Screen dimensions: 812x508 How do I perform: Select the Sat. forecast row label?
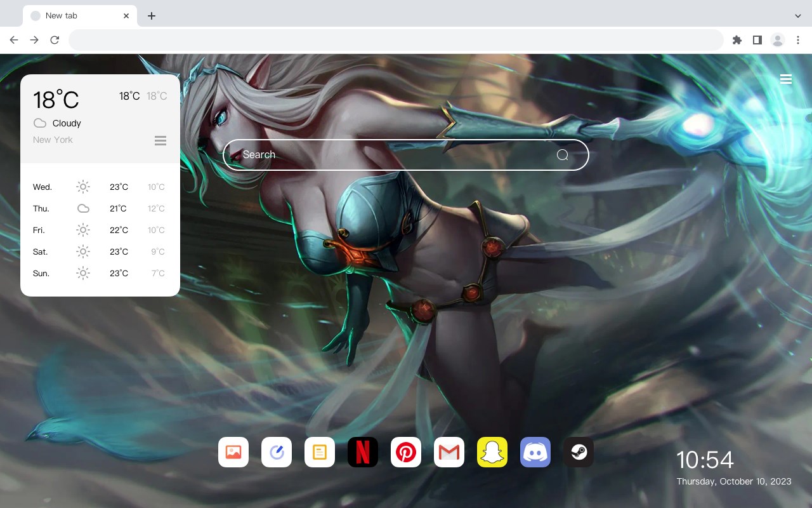tap(41, 251)
